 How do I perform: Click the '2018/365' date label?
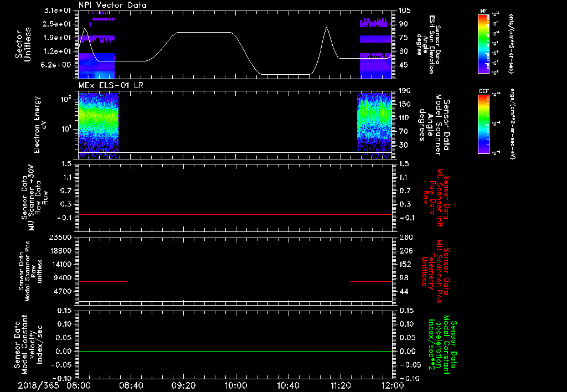click(x=38, y=385)
